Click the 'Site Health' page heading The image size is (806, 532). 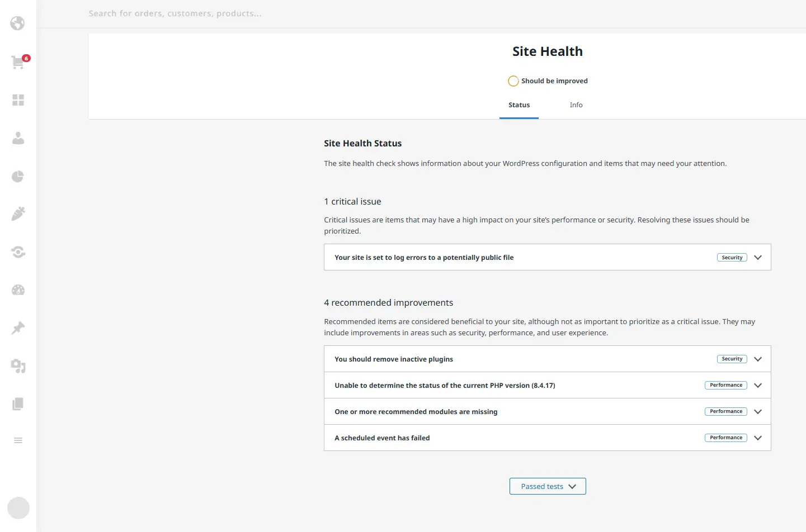click(548, 51)
